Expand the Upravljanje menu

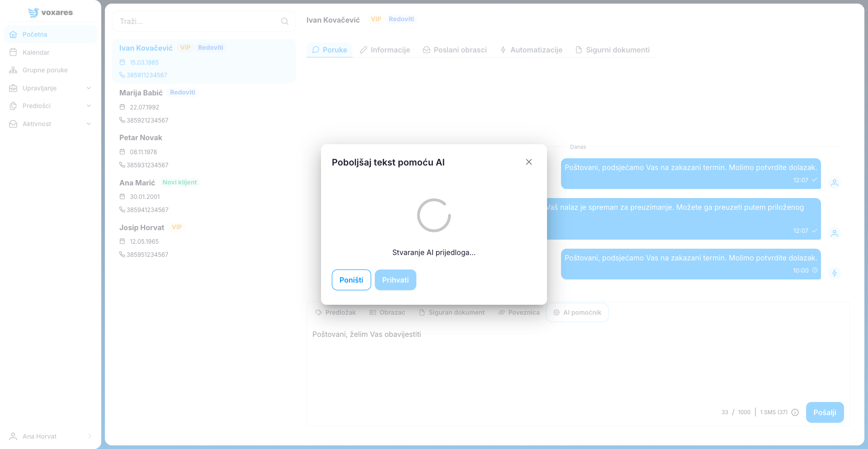[50, 88]
